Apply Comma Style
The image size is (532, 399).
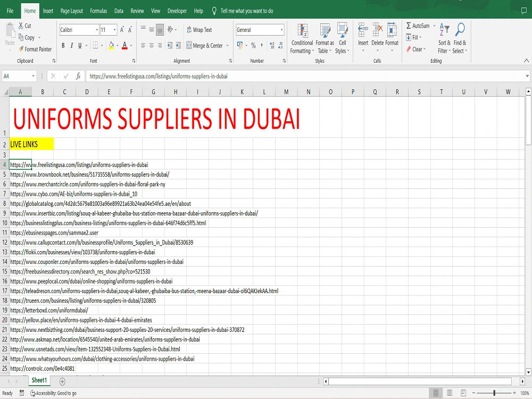pos(262,45)
